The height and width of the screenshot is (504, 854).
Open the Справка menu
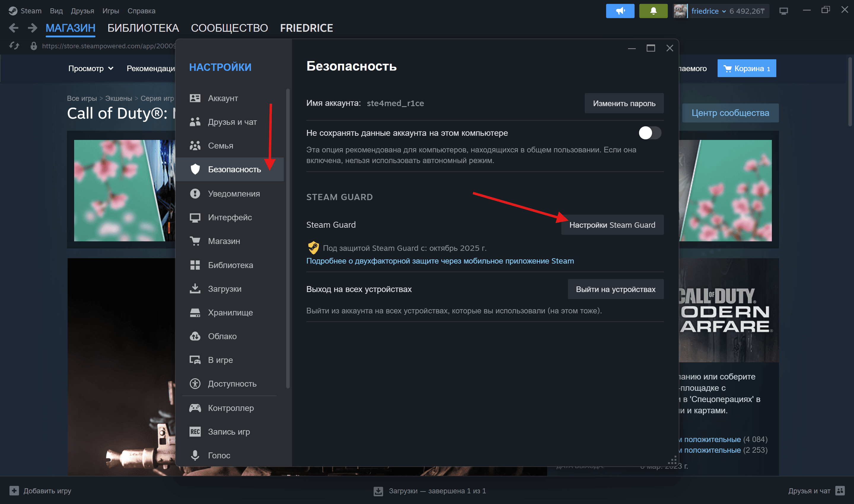(x=141, y=11)
